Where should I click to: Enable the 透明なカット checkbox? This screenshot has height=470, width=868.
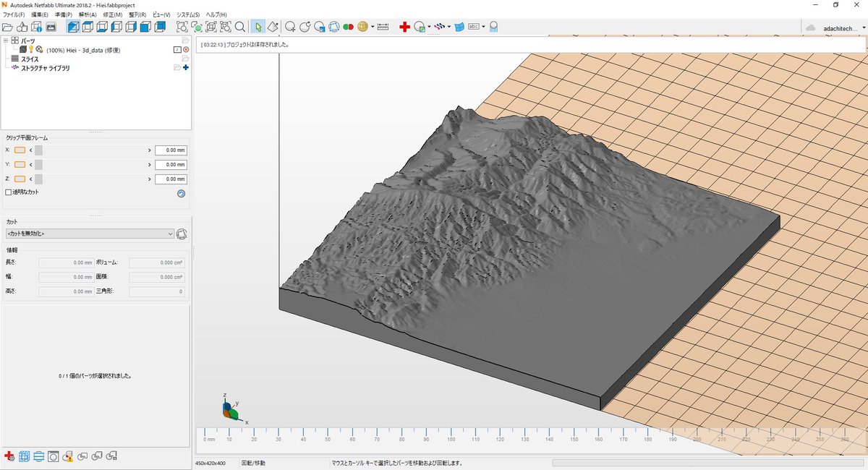pyautogui.click(x=9, y=192)
